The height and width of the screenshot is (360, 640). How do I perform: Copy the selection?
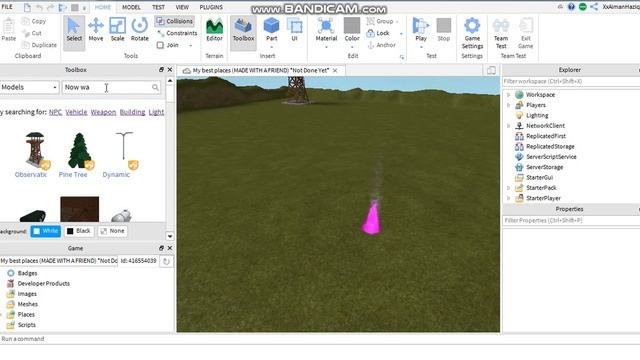pyautogui.click(x=34, y=21)
